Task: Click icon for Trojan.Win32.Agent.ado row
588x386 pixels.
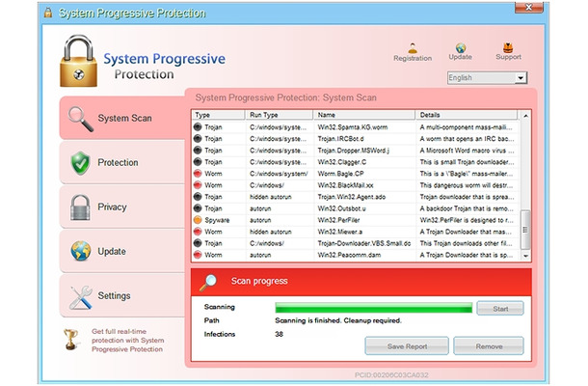Action: click(198, 197)
